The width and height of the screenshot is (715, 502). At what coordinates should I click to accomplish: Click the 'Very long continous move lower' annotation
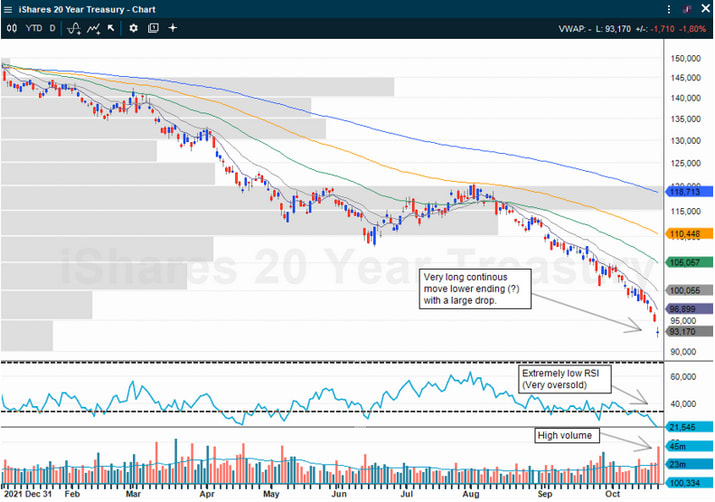coord(475,289)
